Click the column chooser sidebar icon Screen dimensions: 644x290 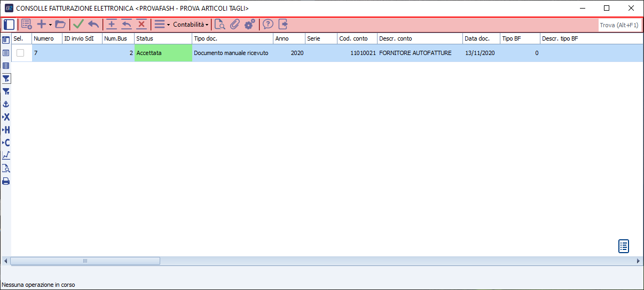pyautogui.click(x=6, y=40)
